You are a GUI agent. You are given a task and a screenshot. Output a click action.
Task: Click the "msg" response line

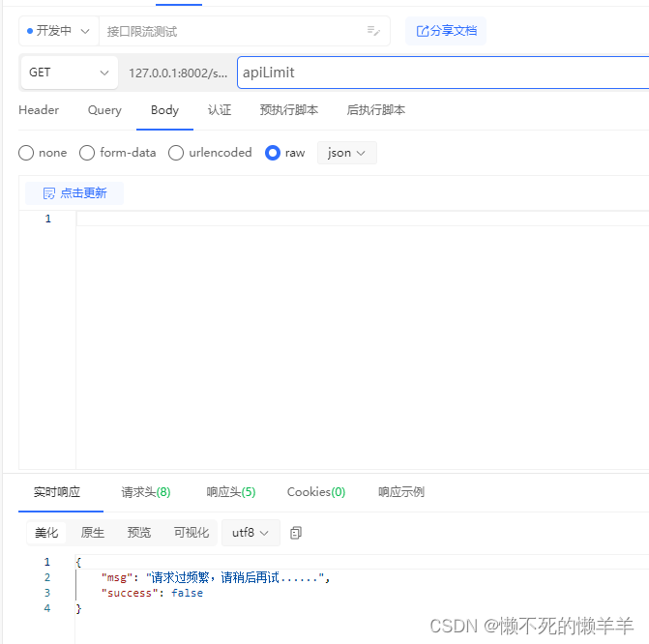(x=216, y=577)
